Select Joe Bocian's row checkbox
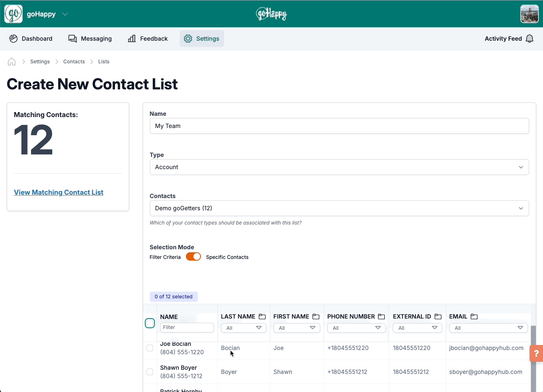The width and height of the screenshot is (543, 392). [150, 348]
